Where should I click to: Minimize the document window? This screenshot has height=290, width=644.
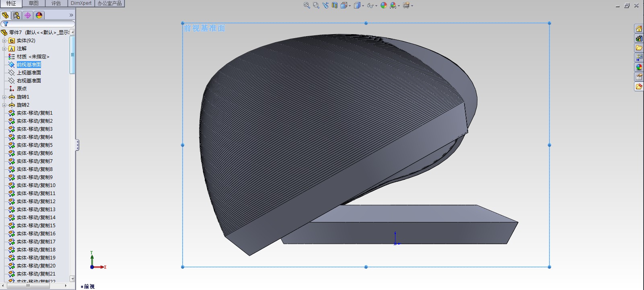tap(618, 6)
